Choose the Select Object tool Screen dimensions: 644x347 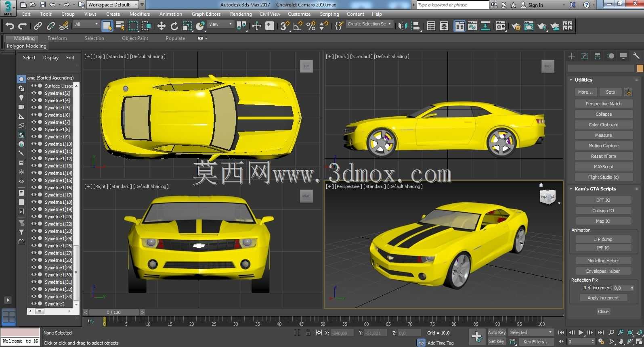pyautogui.click(x=107, y=26)
